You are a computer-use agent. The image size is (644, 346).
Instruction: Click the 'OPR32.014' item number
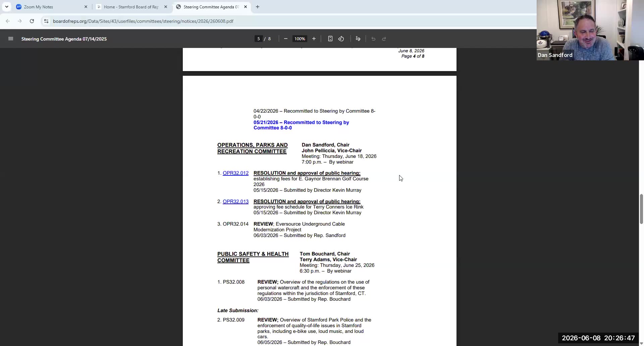235,224
